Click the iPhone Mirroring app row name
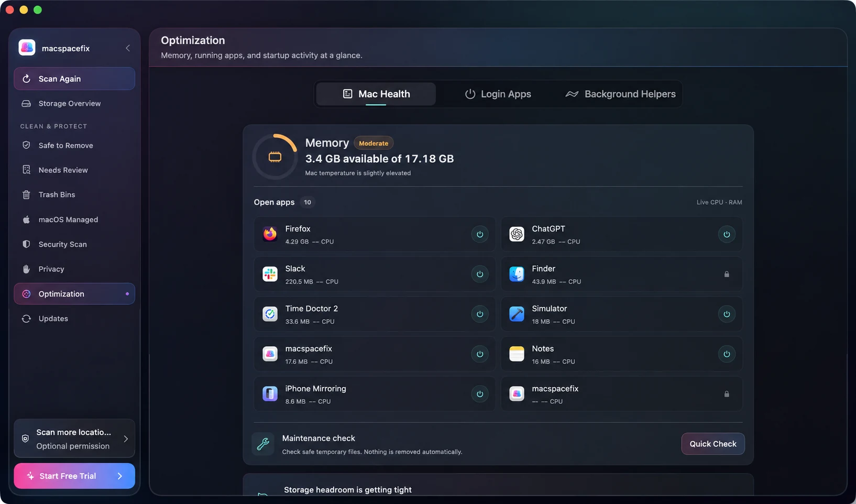Viewport: 856px width, 504px height. tap(315, 389)
